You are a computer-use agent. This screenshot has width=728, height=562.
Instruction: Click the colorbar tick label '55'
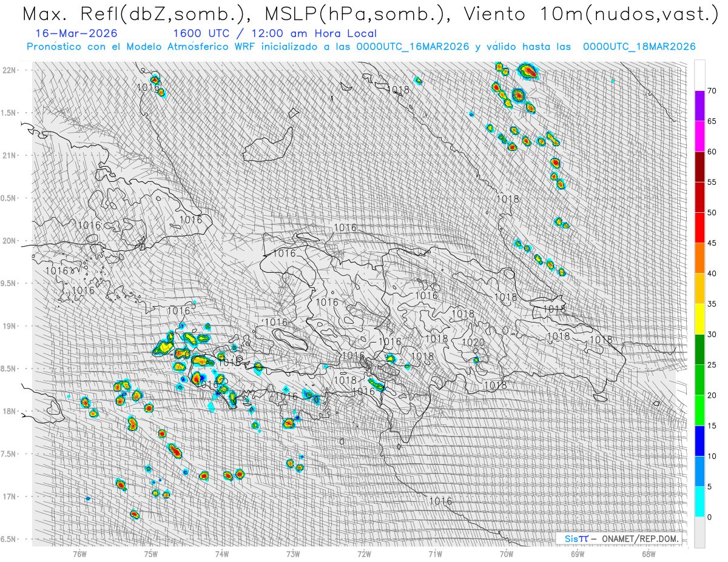point(712,182)
